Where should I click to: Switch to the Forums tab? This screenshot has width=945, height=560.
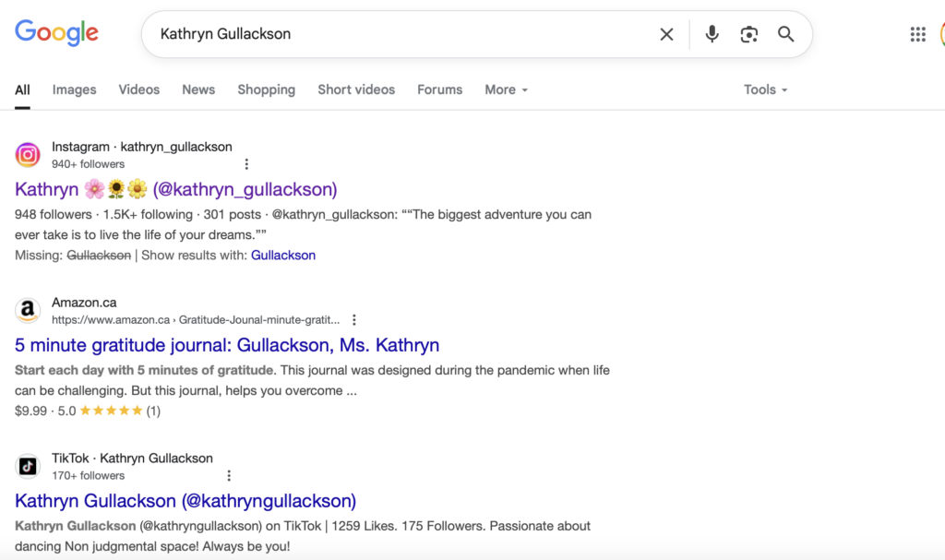[440, 89]
